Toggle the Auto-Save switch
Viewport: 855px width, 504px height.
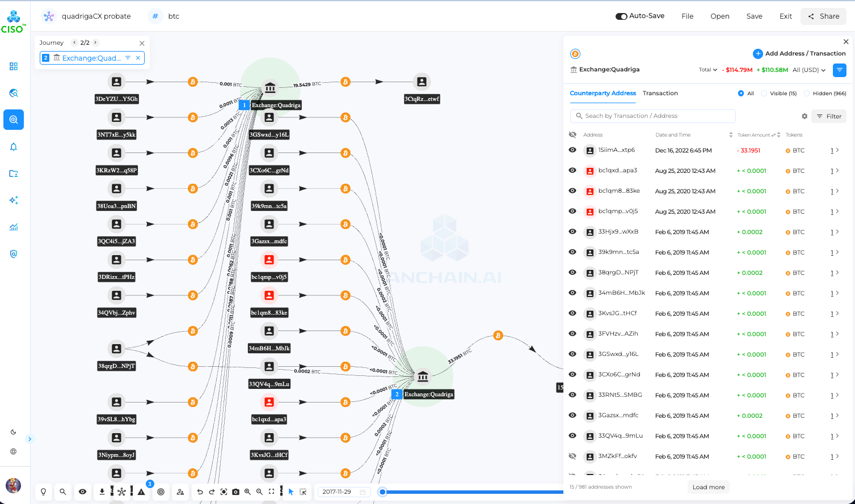click(x=621, y=16)
